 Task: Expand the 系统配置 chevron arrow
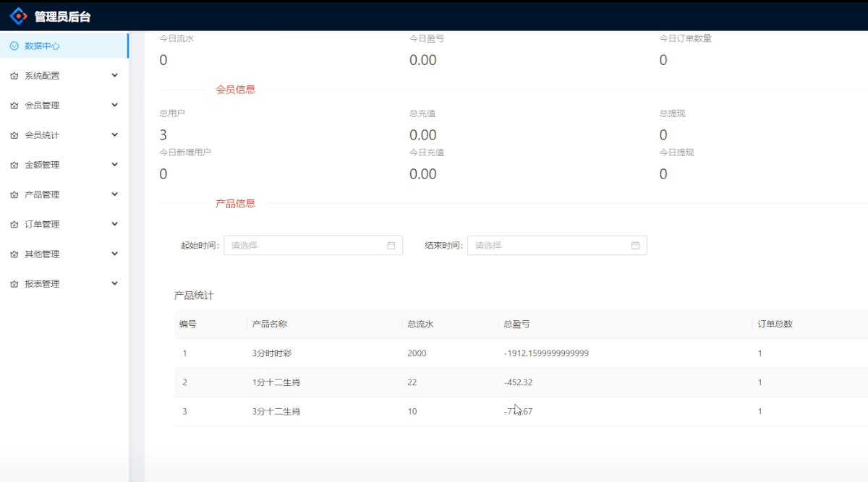click(114, 75)
